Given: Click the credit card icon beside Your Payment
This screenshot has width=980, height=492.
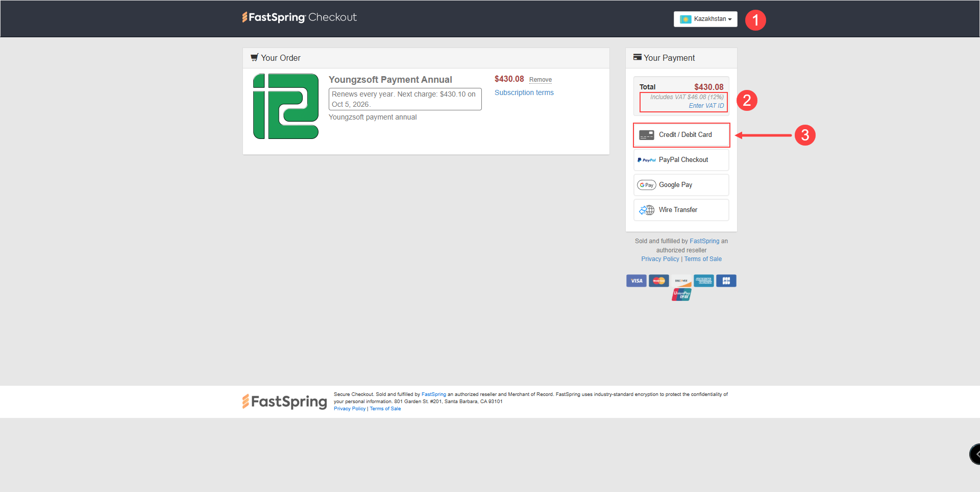Looking at the screenshot, I should pyautogui.click(x=638, y=57).
